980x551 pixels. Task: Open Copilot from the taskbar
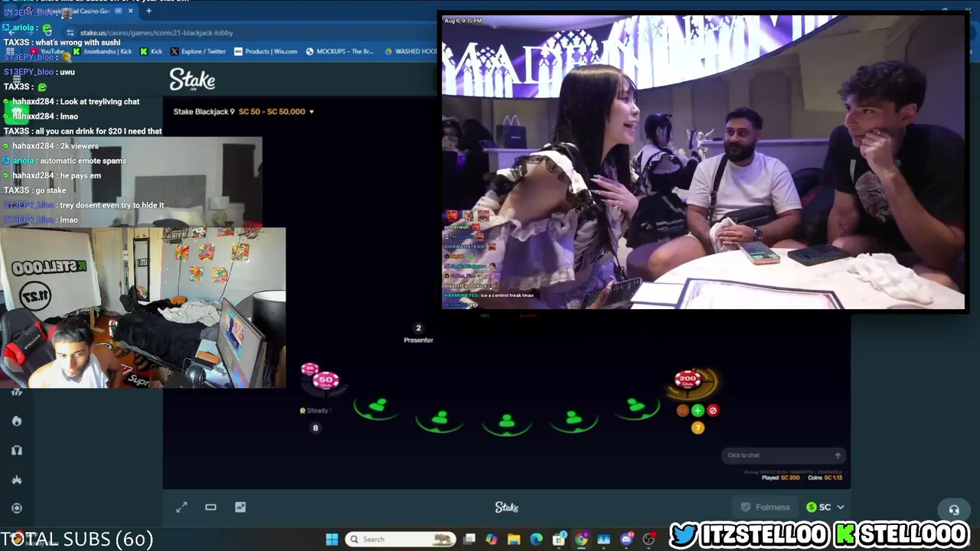click(x=492, y=540)
